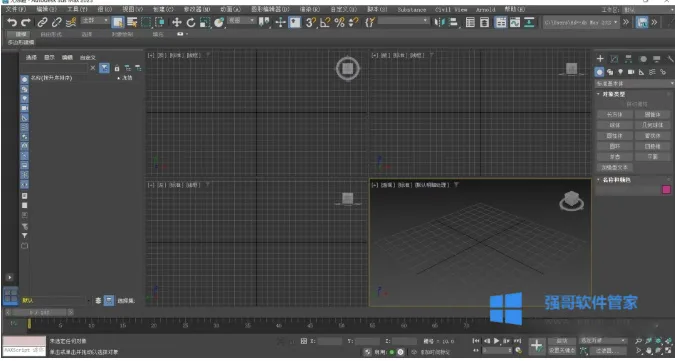Toggle the Scene Explorer toolbar icon

pos(470,22)
